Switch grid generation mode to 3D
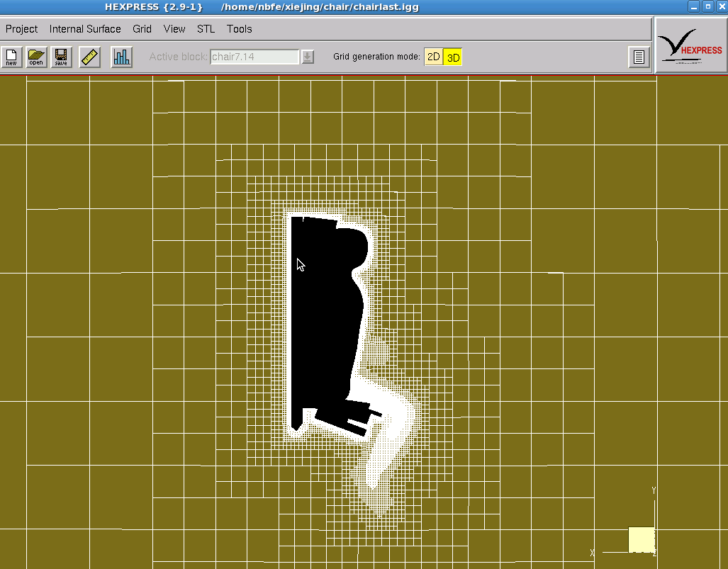 point(453,57)
